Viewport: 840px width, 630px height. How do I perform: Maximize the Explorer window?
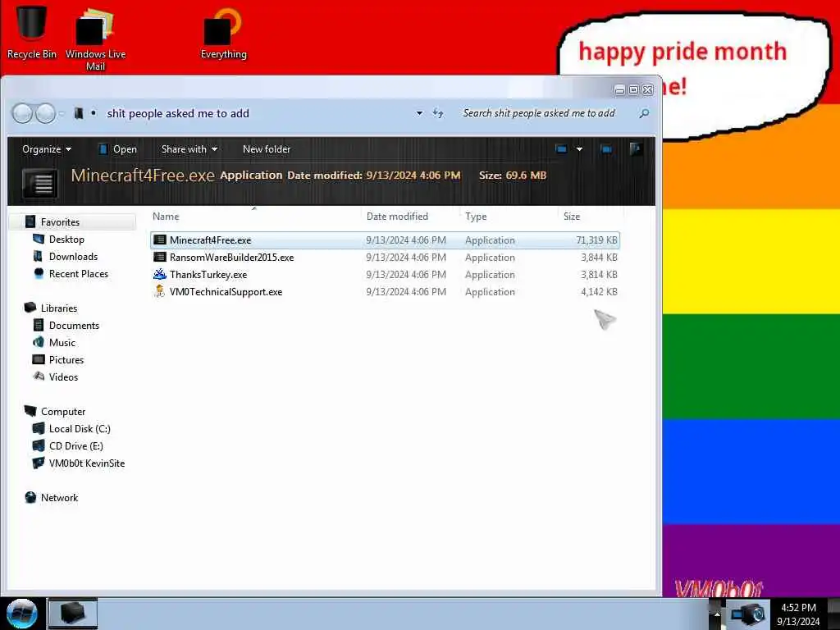point(634,89)
